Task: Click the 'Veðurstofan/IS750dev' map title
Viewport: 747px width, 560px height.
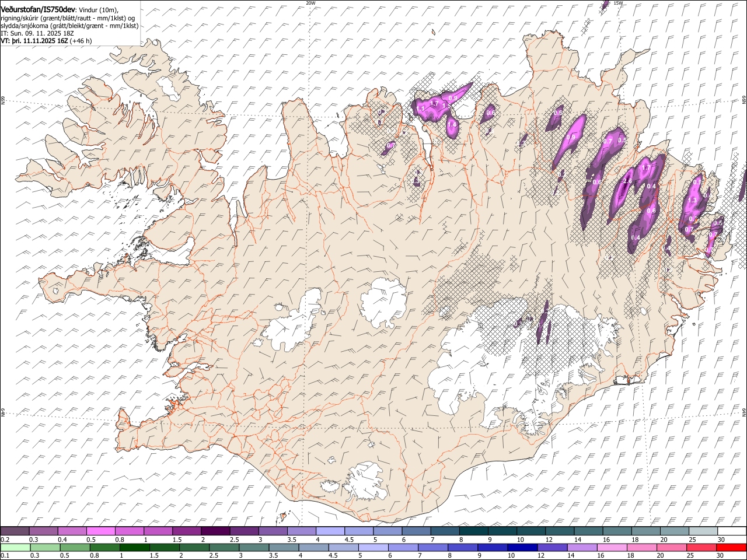Action: (x=37, y=9)
